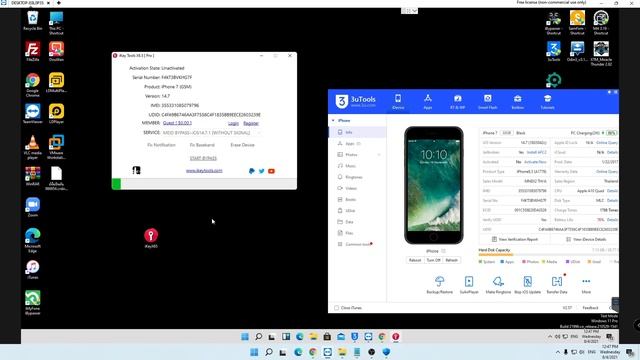Open the RT & WP tab in 3uTools
Viewport: 640px width, 360px height.
458,102
